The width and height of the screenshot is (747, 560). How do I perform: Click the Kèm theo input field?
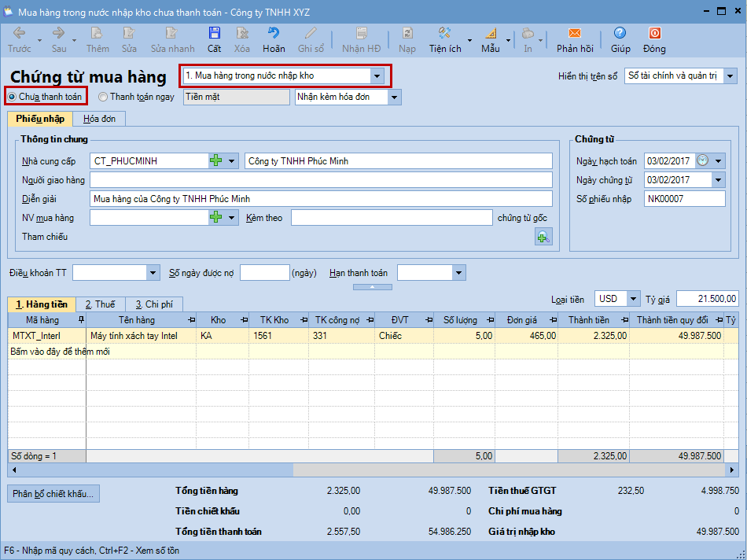click(x=392, y=218)
